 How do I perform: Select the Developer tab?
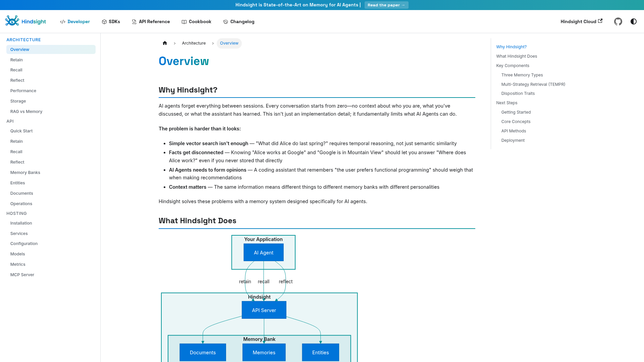pyautogui.click(x=75, y=21)
